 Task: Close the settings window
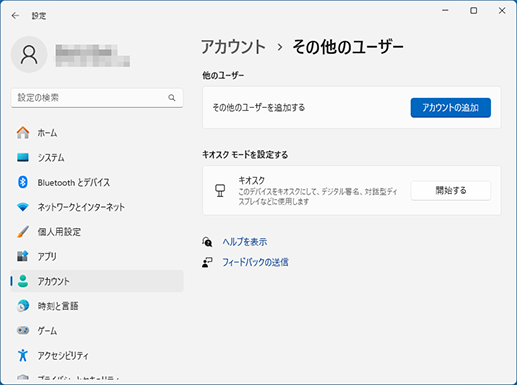[x=502, y=11]
